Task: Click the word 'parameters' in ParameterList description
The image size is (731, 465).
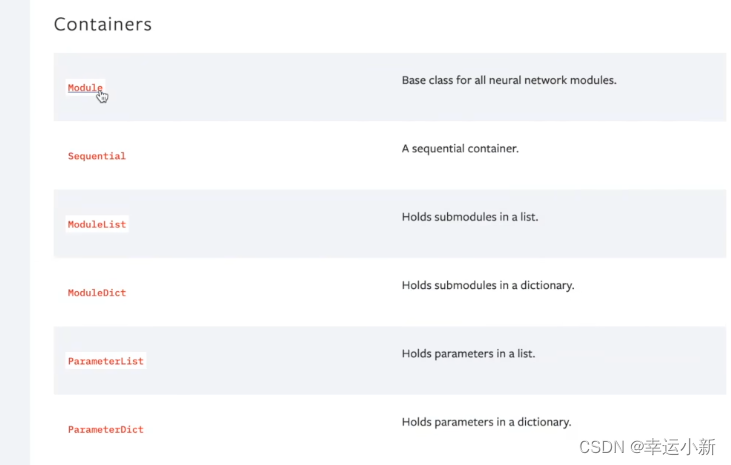Action: [x=466, y=353]
